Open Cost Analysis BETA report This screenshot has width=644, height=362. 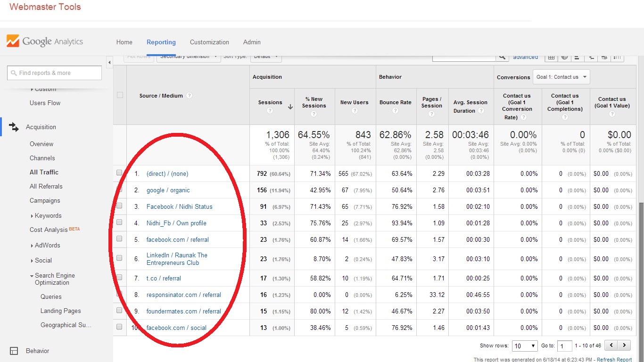(55, 230)
